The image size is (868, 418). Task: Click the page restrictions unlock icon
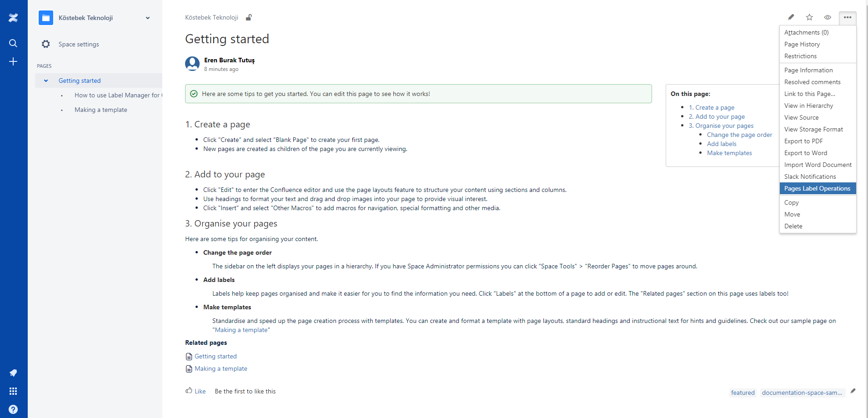tap(249, 17)
